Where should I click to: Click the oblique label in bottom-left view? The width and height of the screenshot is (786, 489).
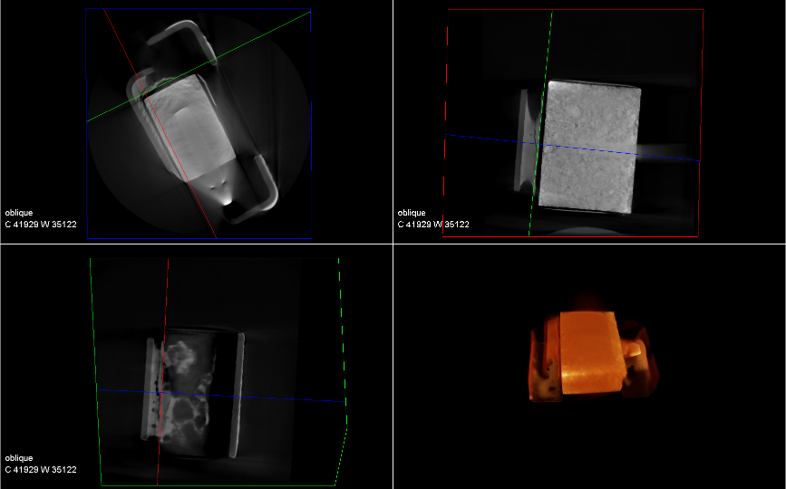[19, 458]
